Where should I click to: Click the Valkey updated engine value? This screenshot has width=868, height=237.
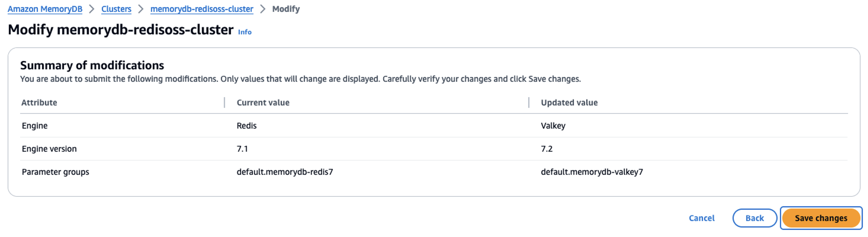tap(553, 126)
